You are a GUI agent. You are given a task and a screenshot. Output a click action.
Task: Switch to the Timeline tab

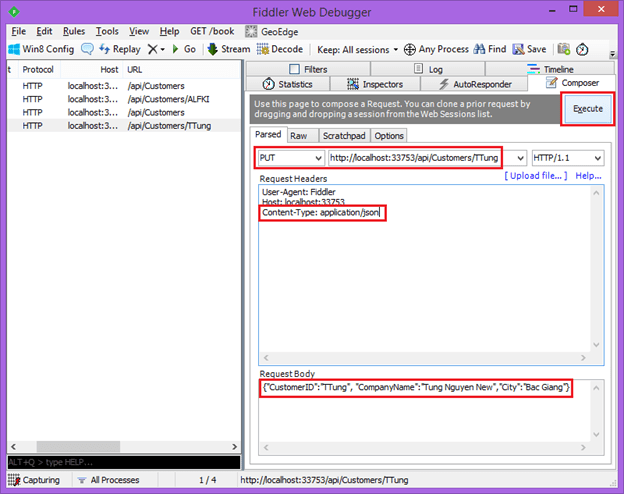550,69
